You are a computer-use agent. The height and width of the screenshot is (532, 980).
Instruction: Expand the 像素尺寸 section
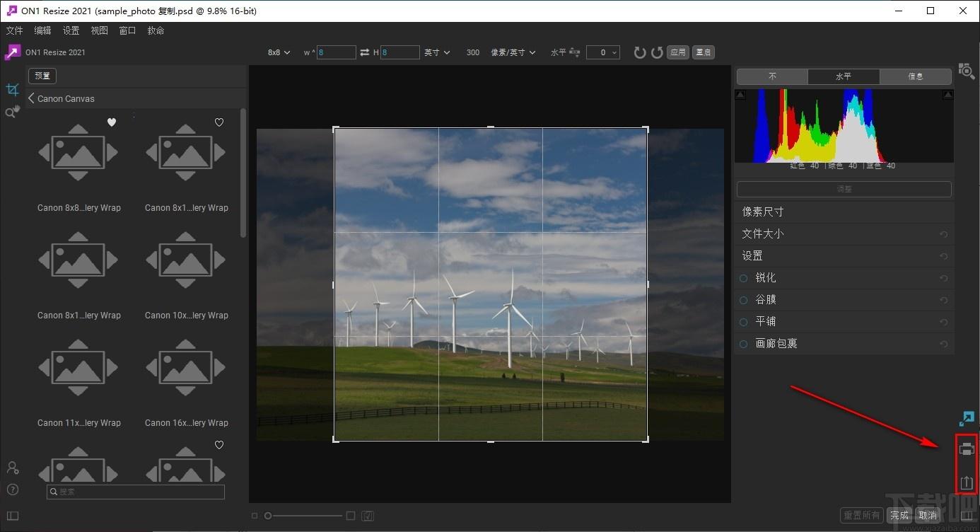click(x=844, y=212)
